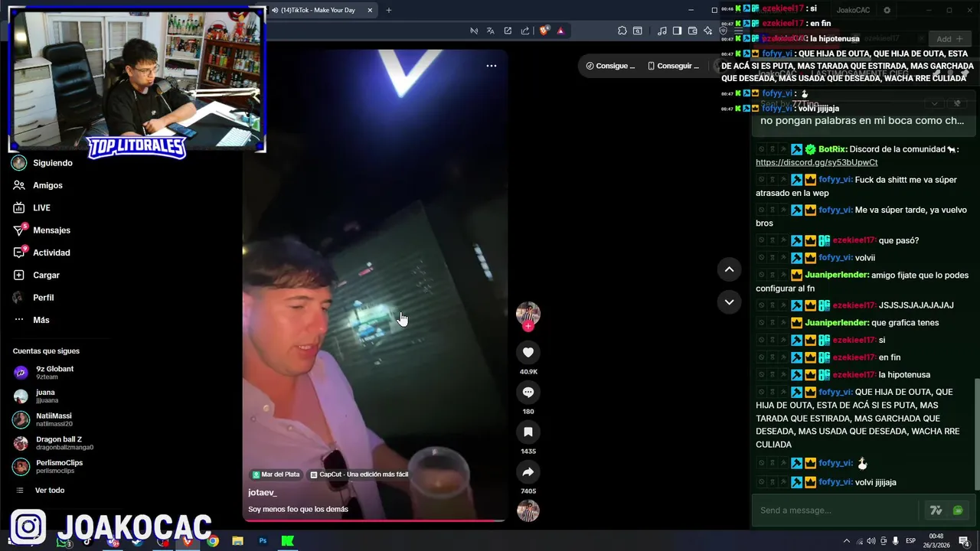Open Amigos in TikTok sidebar
Image resolution: width=980 pixels, height=551 pixels.
pos(47,185)
